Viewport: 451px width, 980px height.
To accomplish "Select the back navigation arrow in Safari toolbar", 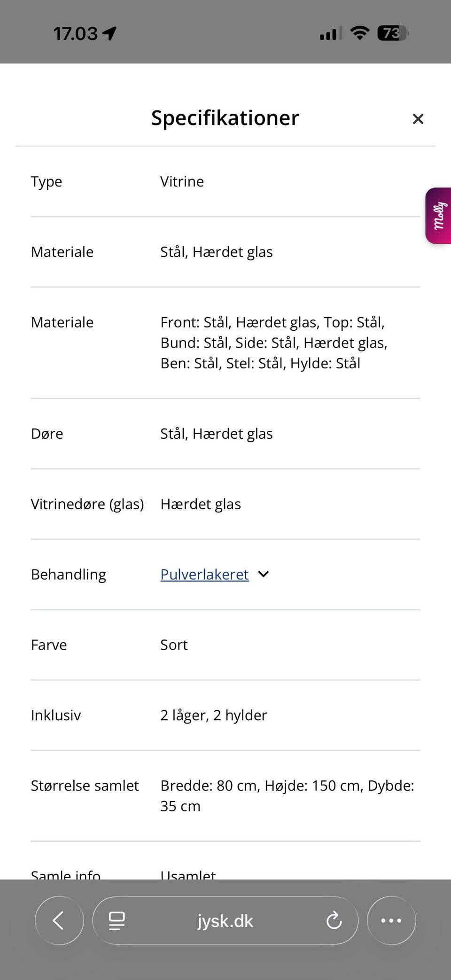I will (x=59, y=920).
